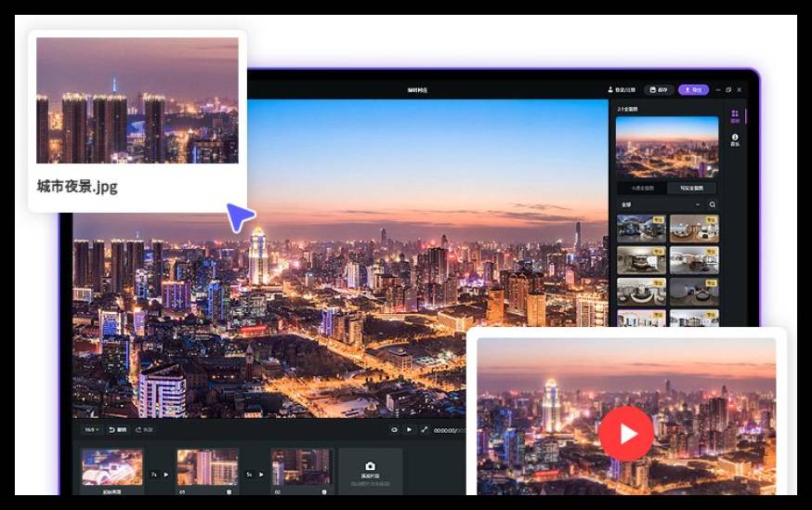This screenshot has height=510, width=812.
Task: Choose the third-row right panorama thumbnail
Action: pyautogui.click(x=694, y=292)
